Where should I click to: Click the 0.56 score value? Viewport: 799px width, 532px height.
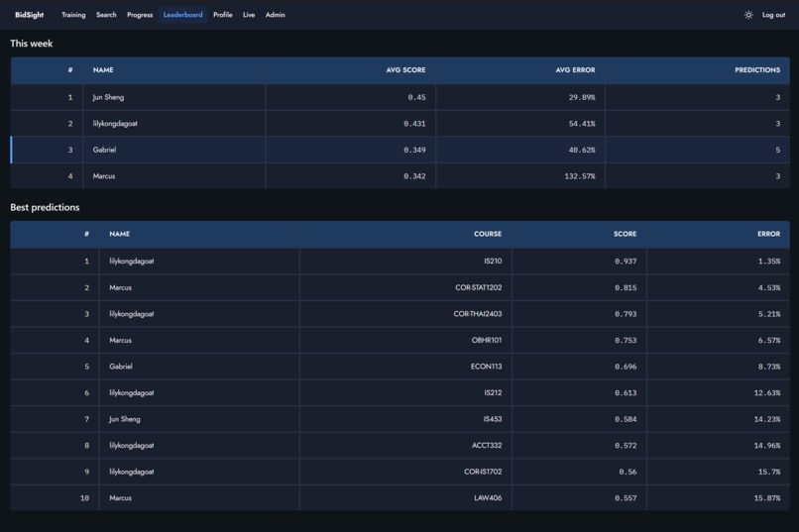(628, 472)
